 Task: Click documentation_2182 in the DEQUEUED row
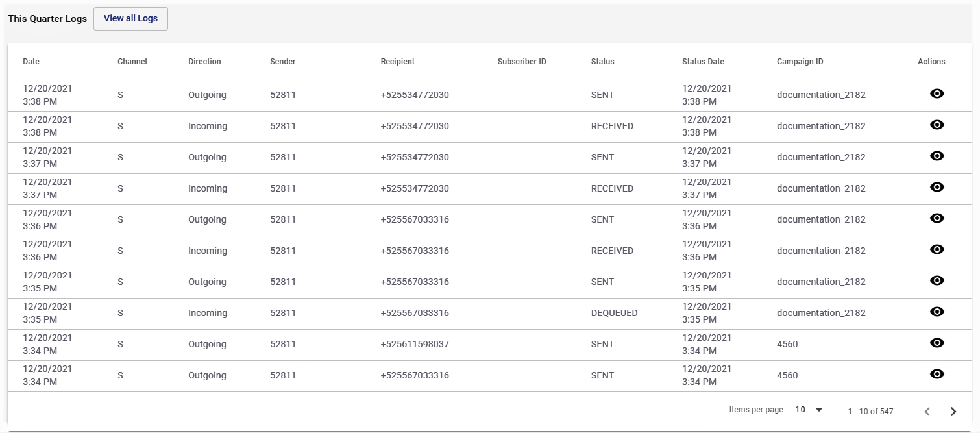coord(821,313)
